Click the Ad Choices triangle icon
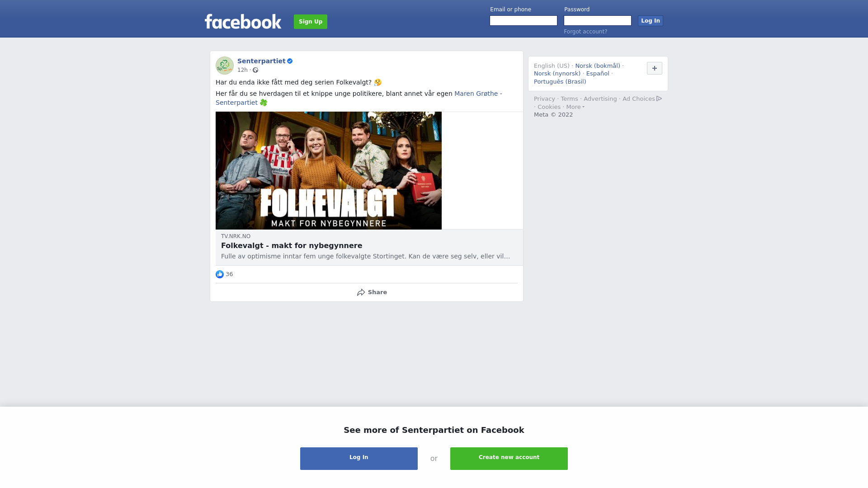The image size is (868, 488). tap(659, 99)
